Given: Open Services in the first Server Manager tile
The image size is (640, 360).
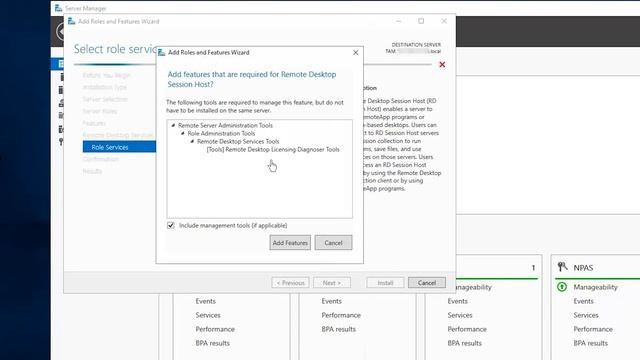Looking at the screenshot, I should coord(208,315).
